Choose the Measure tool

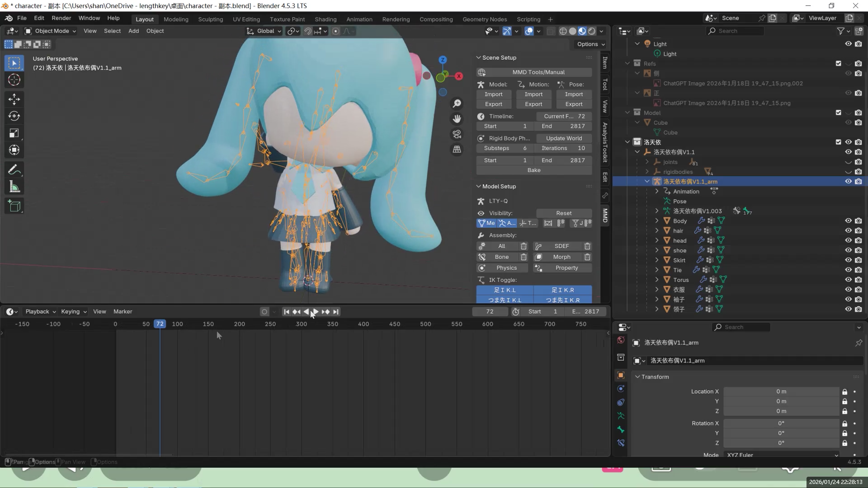coord(14,187)
